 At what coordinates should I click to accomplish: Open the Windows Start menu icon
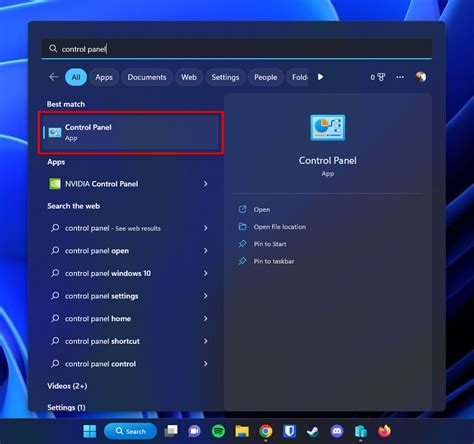89,431
